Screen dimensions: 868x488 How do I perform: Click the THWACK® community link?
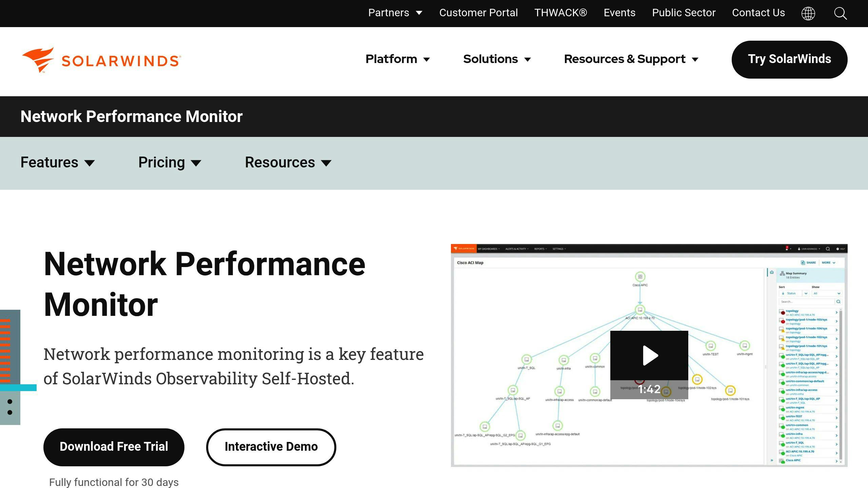560,13
